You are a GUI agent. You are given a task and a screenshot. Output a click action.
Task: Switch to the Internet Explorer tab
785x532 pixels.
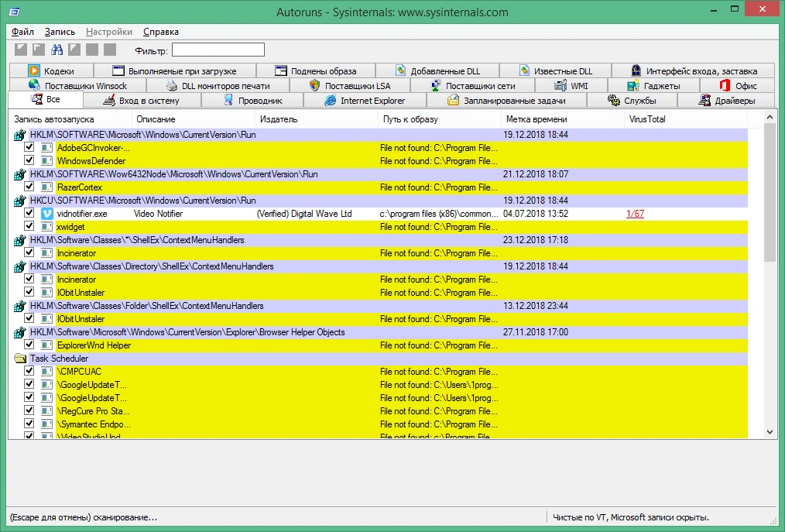365,100
